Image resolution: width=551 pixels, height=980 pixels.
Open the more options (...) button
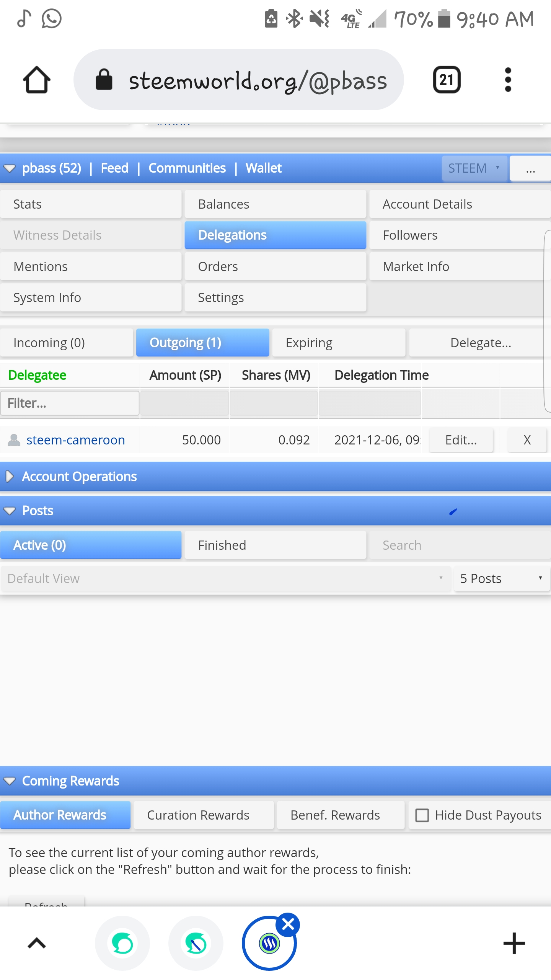point(530,168)
